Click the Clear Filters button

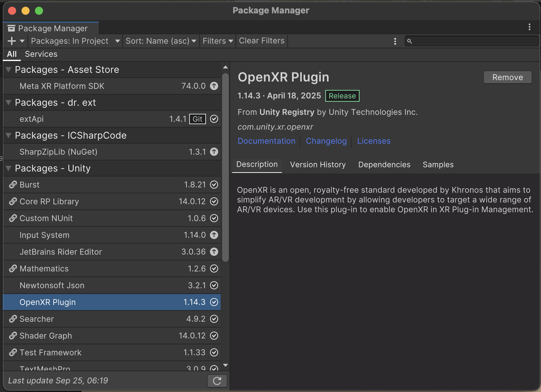point(262,41)
